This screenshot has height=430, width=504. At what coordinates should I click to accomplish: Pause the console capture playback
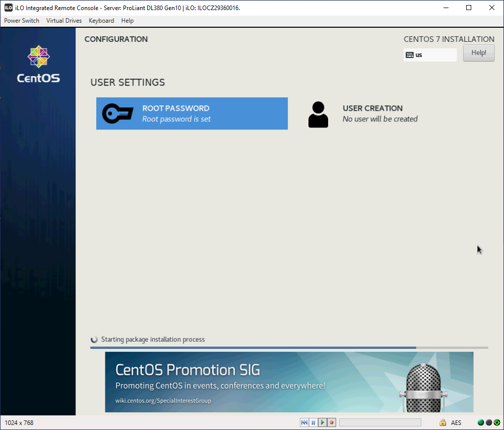click(x=313, y=422)
